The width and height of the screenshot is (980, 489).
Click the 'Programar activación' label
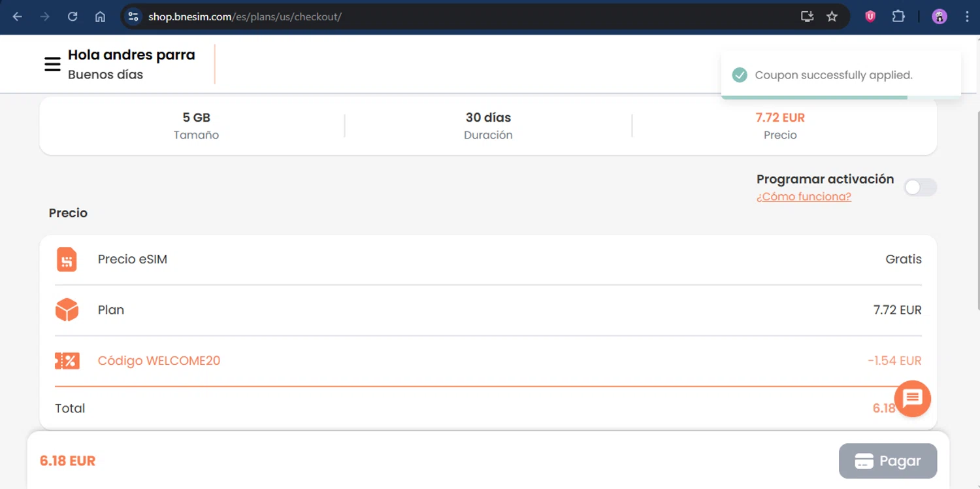pos(825,179)
